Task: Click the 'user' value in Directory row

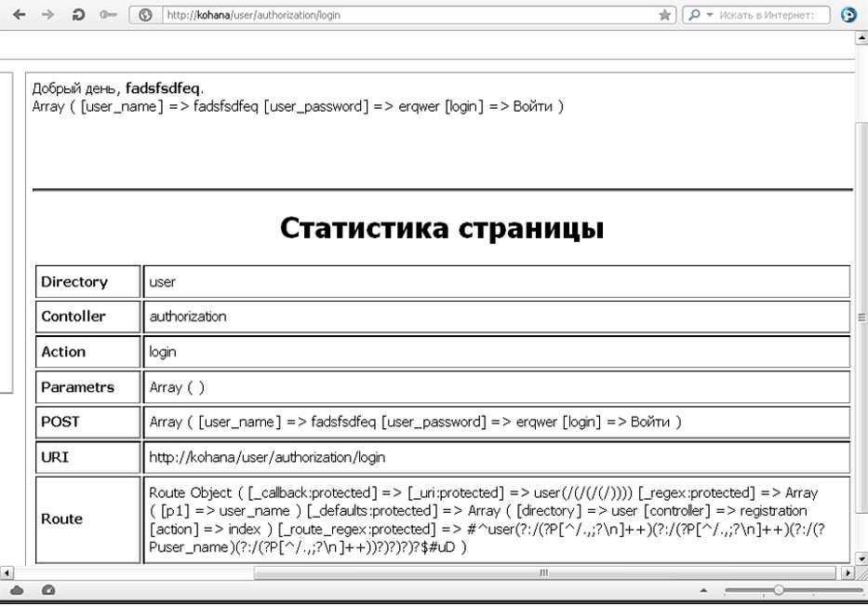Action: coord(162,282)
